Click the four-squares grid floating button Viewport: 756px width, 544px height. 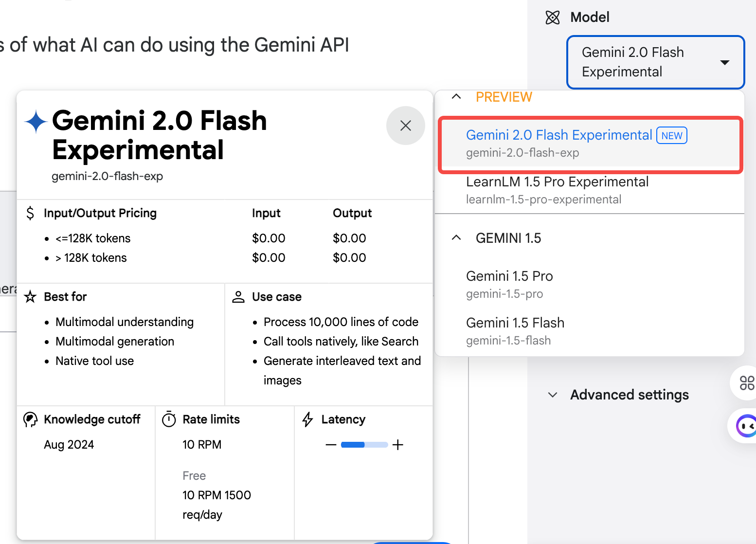coord(746,383)
